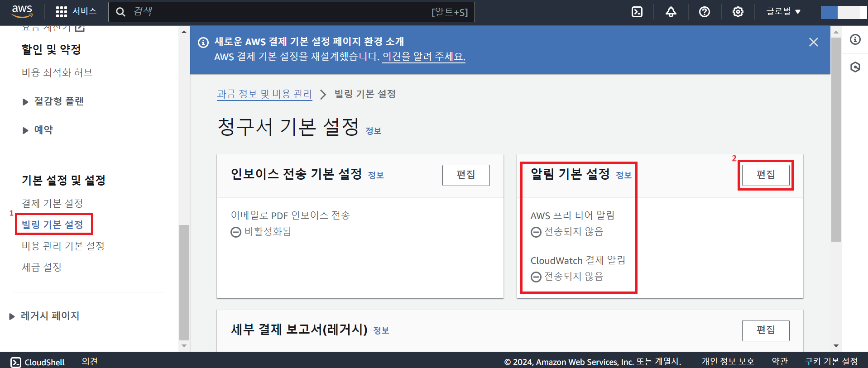This screenshot has height=368, width=868.
Task: Edit 세부 결제 보고서(레거시) with 편집 button
Action: click(x=766, y=330)
